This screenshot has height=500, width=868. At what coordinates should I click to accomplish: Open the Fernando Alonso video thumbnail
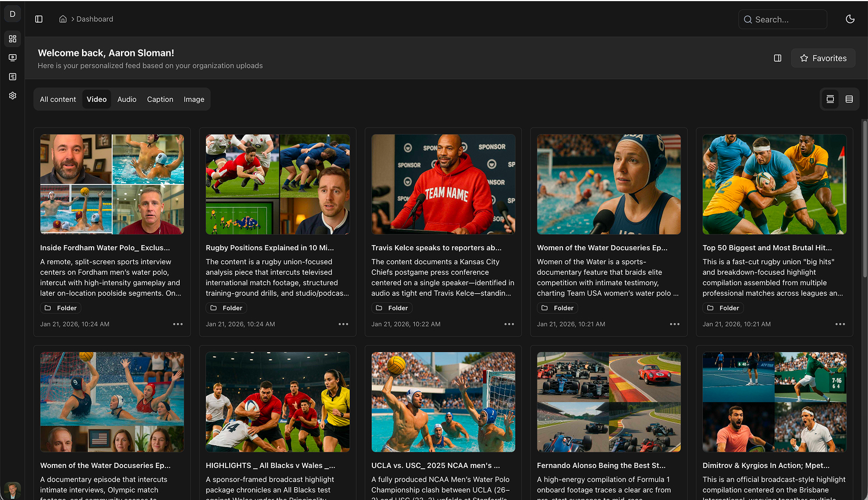coord(609,402)
